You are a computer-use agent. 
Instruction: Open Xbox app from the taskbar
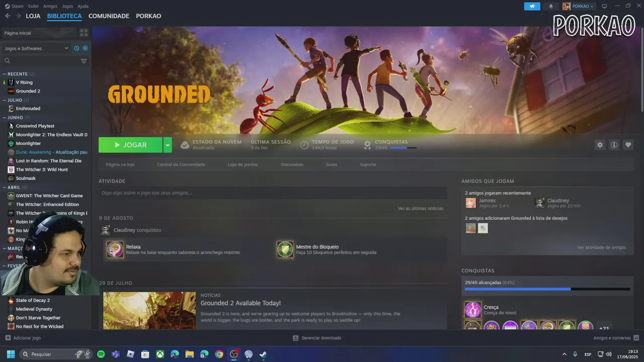[160, 354]
